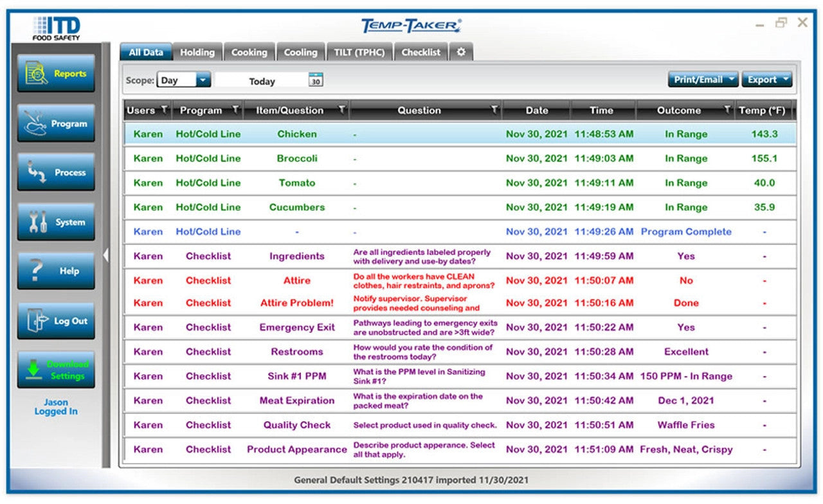The height and width of the screenshot is (504, 823).
Task: Open the Reports panel
Action: click(x=56, y=73)
